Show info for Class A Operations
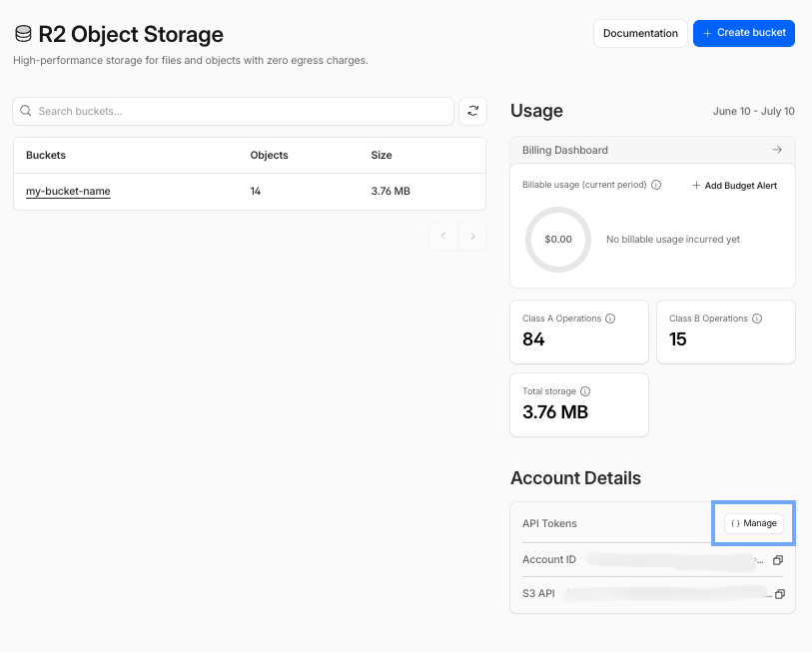 (x=610, y=319)
